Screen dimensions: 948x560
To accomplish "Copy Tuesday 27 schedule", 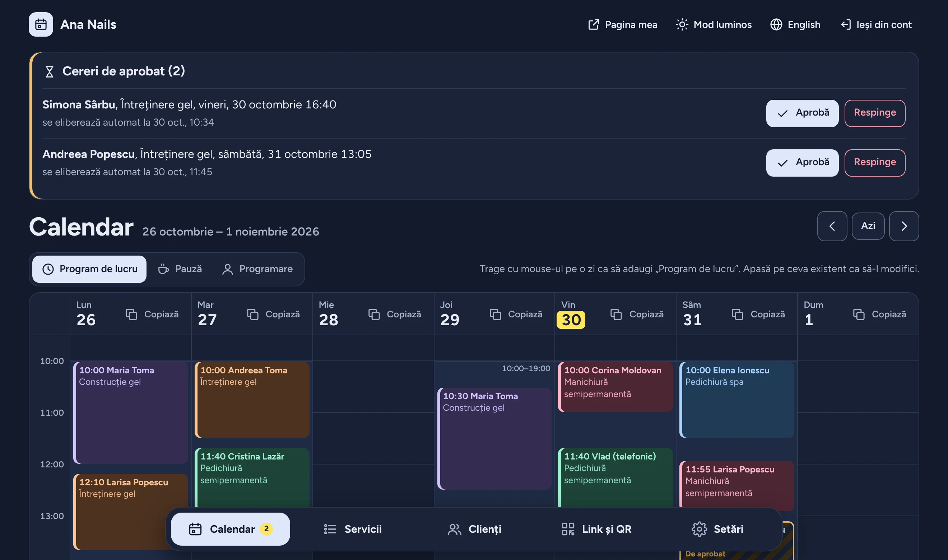I will click(273, 314).
